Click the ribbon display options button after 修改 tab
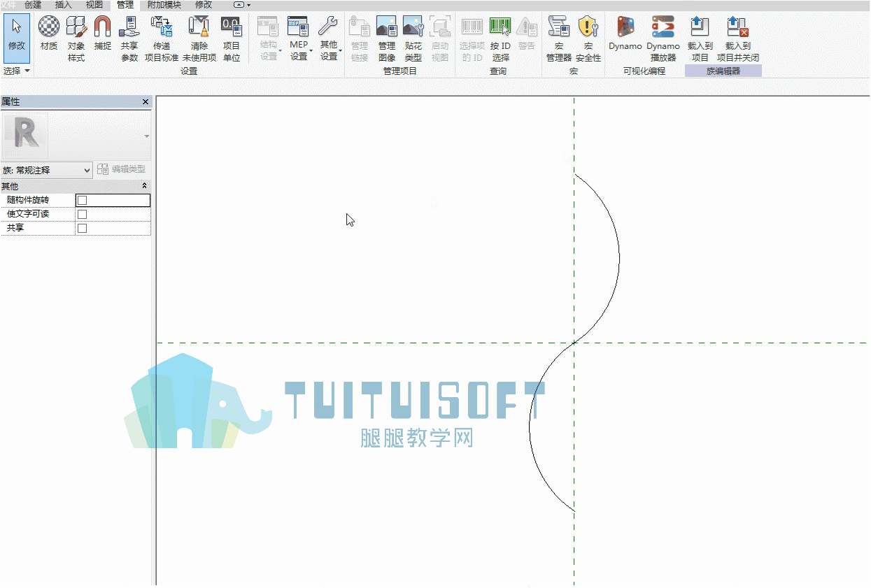The image size is (871, 588). (241, 5)
